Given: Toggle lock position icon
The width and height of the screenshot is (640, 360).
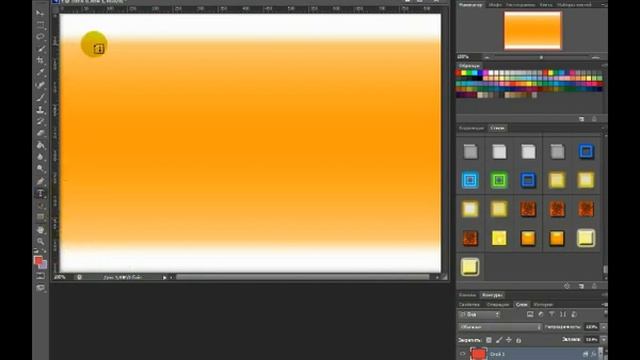Looking at the screenshot, I should (509, 340).
